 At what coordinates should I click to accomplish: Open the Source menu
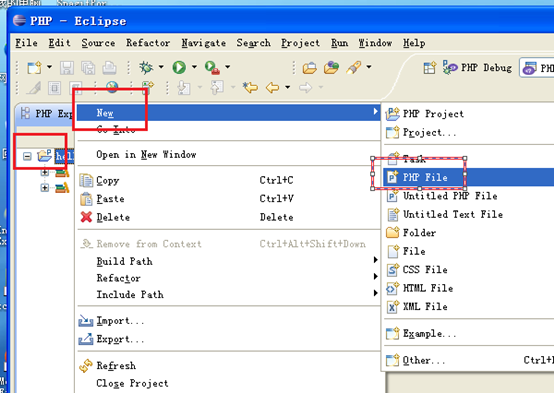(98, 43)
